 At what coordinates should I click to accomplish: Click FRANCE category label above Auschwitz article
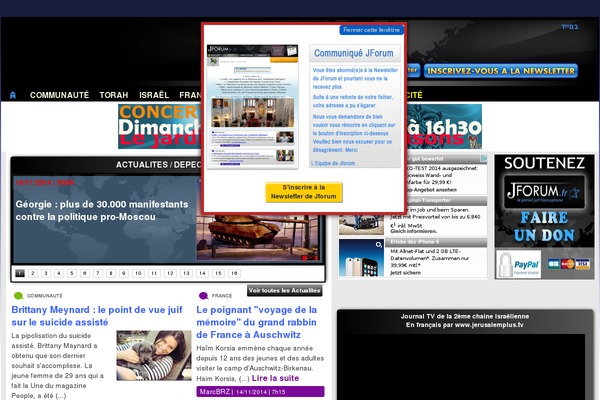pyautogui.click(x=222, y=296)
